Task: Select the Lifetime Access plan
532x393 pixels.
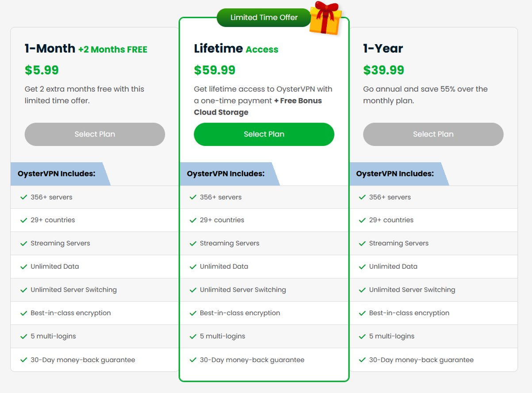Action: coord(264,134)
